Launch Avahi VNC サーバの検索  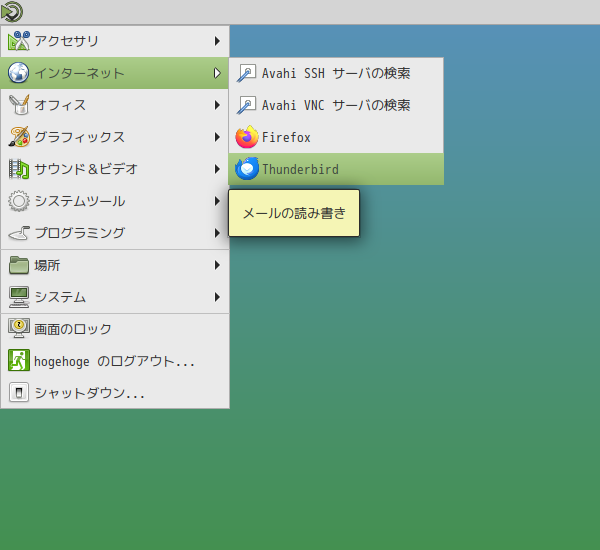336,105
